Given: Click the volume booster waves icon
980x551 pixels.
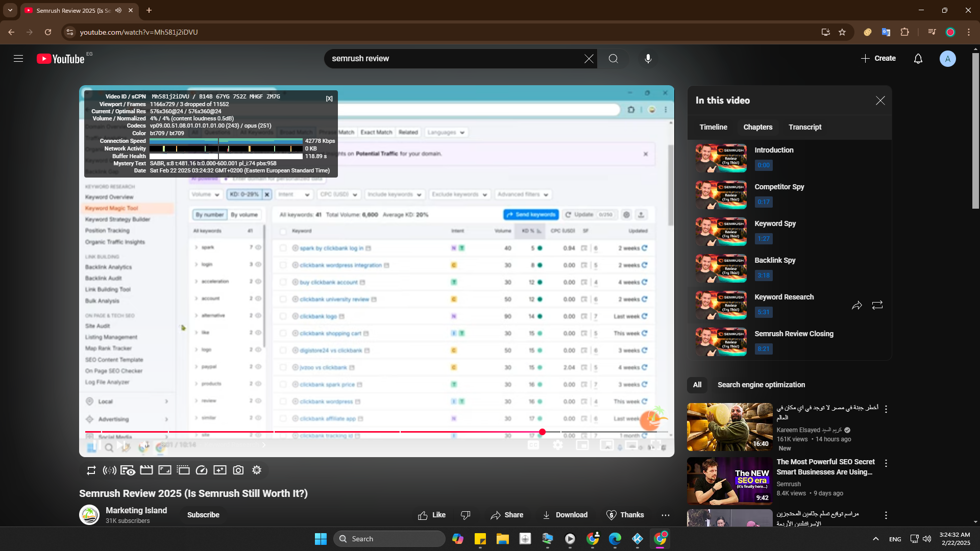Looking at the screenshot, I should click(109, 470).
